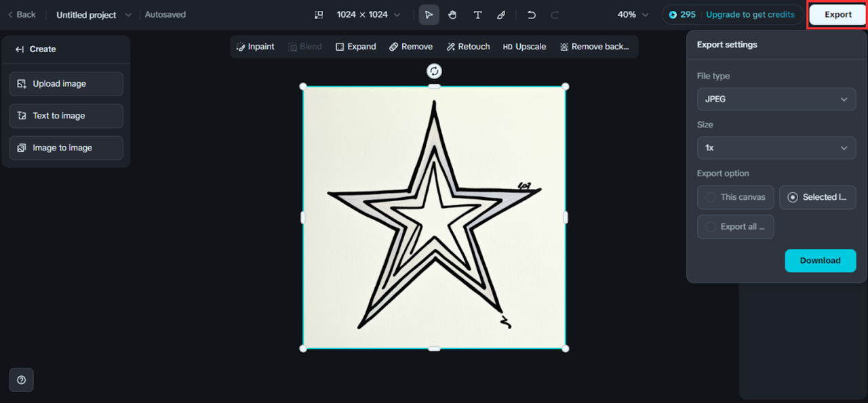Select the Text tool
The height and width of the screenshot is (403, 868).
[x=477, y=14]
